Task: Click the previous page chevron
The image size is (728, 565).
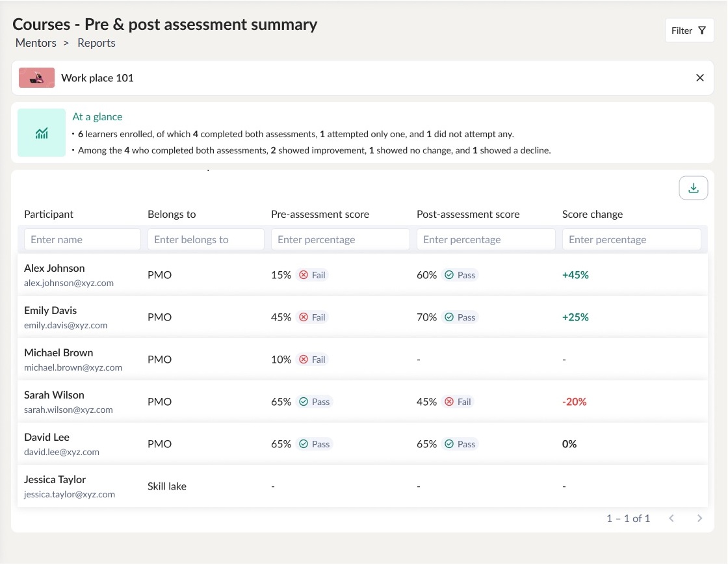Action: point(671,518)
